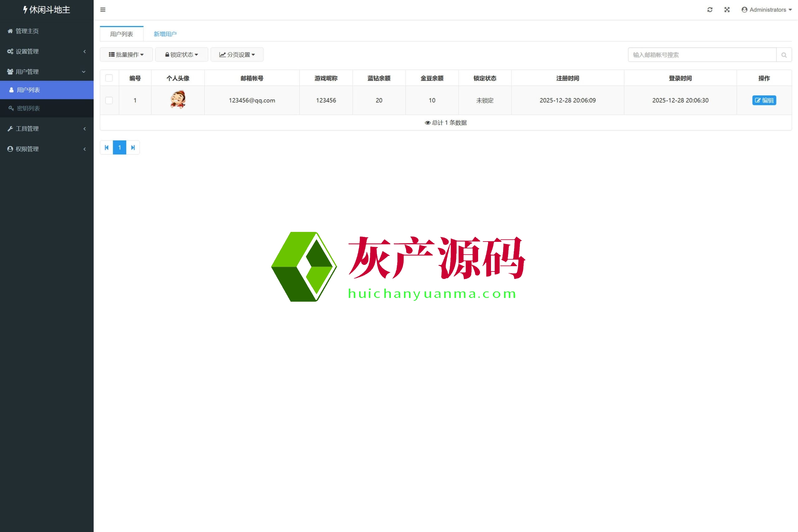Open the 锁定状态 filter dropdown
The image size is (798, 532).
point(181,55)
